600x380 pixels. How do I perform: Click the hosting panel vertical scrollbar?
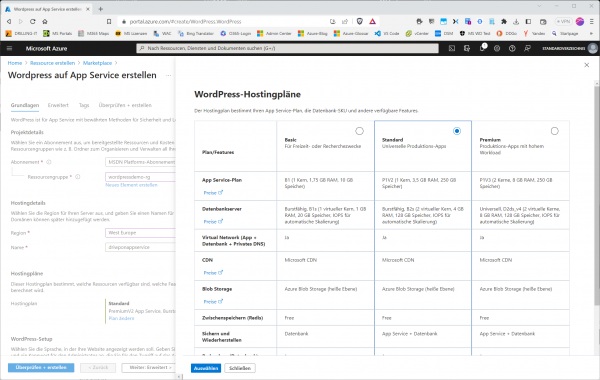(x=597, y=195)
